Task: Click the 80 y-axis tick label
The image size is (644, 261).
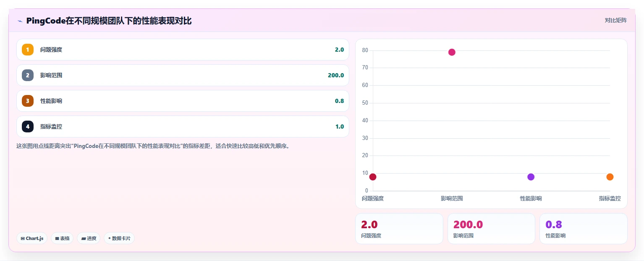Action: point(365,50)
